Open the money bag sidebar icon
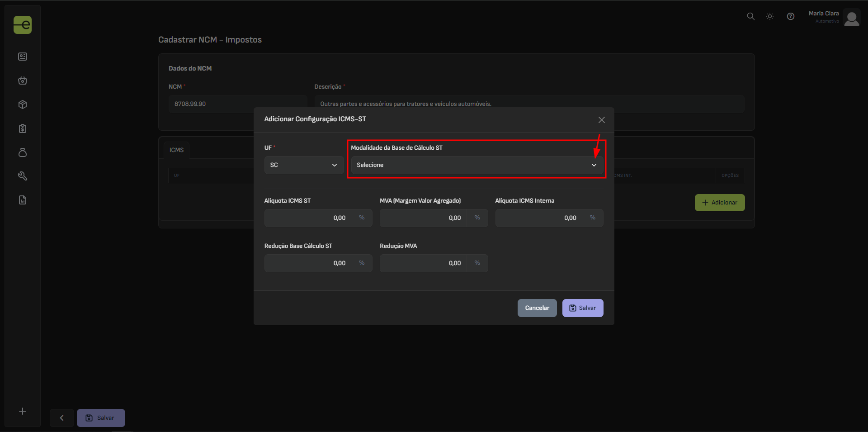The height and width of the screenshot is (432, 868). (x=23, y=152)
